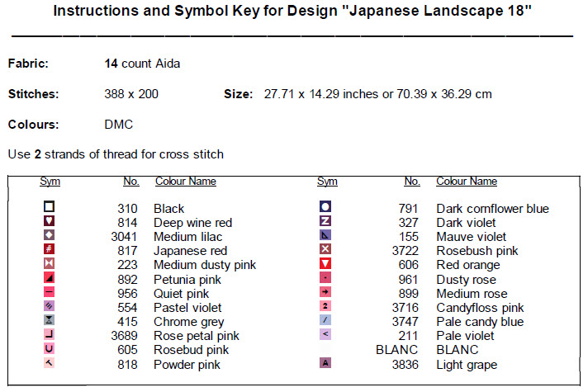The height and width of the screenshot is (392, 588).
Task: Click the Dark cornflower blue symbol
Action: point(325,207)
